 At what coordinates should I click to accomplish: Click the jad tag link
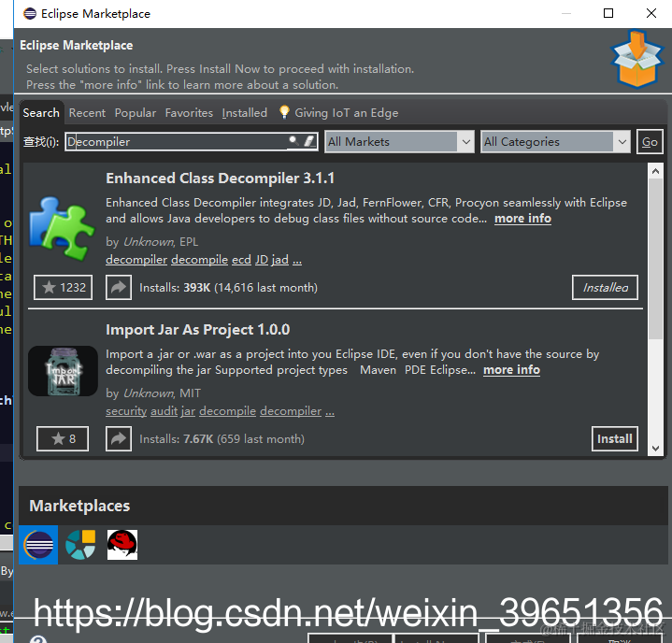click(279, 259)
